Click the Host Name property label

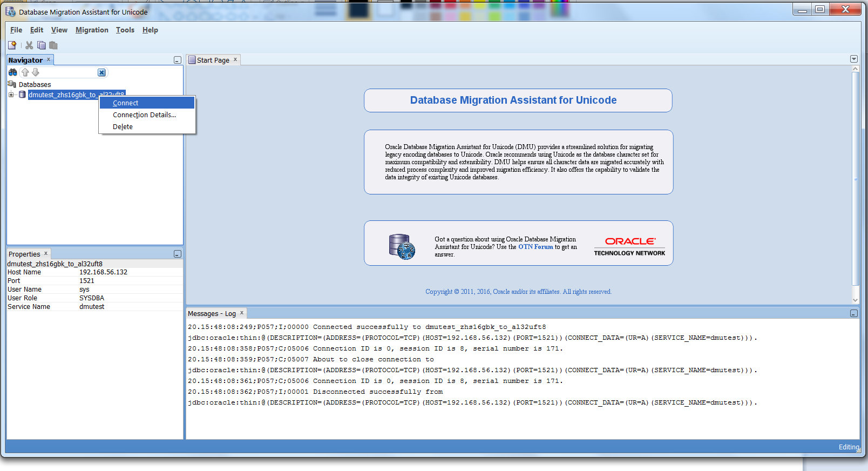[x=24, y=272]
